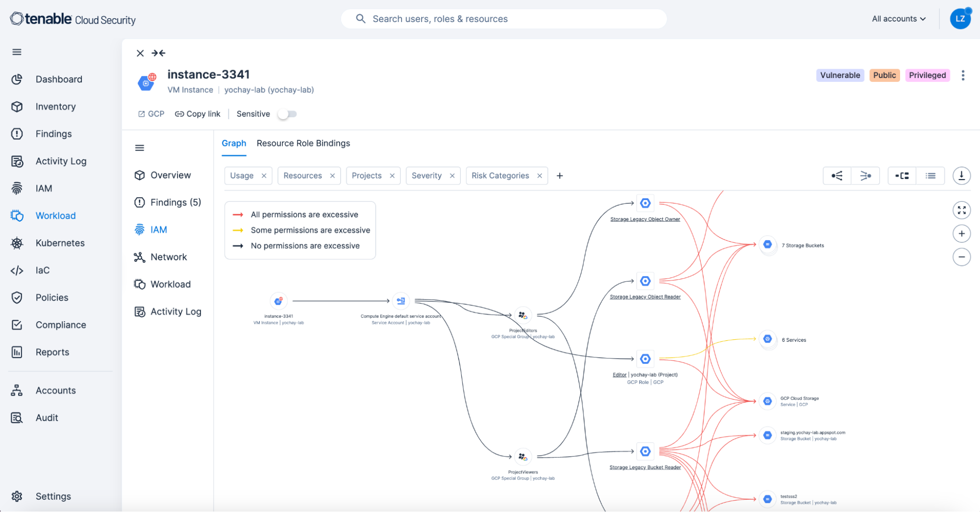
Task: Zoom in on the graph
Action: coord(961,234)
